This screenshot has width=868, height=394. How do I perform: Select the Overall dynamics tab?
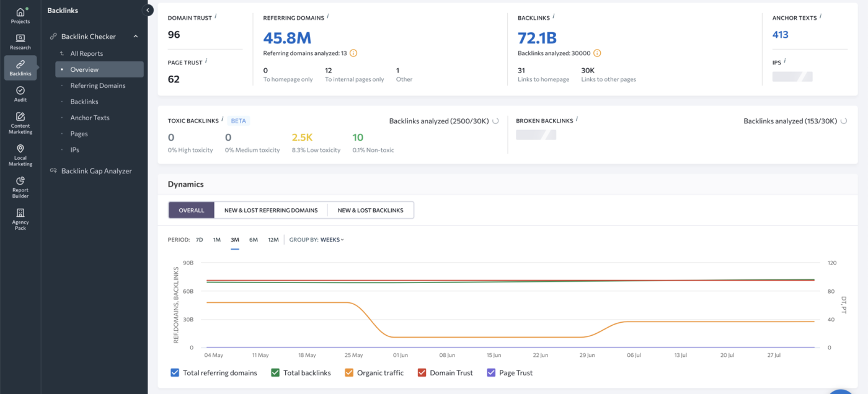point(192,210)
